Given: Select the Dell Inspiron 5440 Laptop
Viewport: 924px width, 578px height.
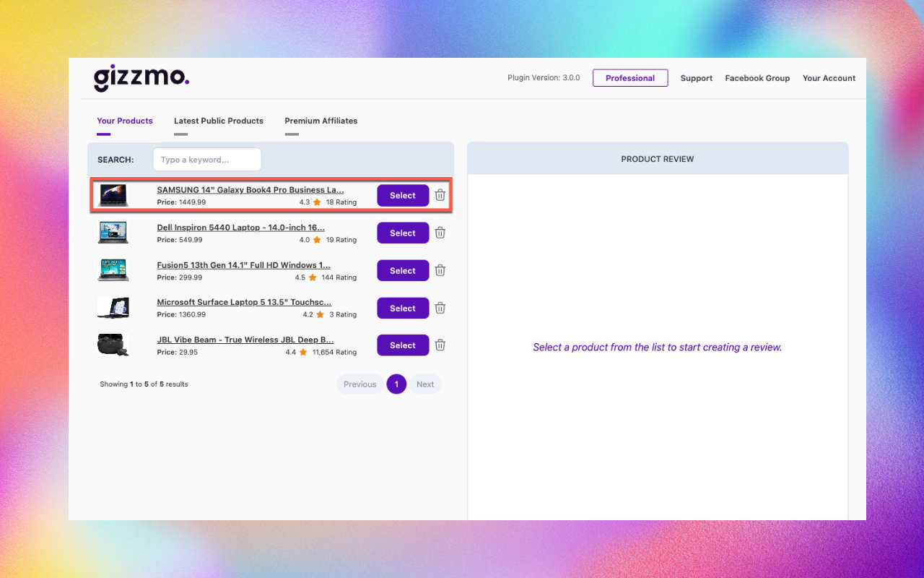Looking at the screenshot, I should (403, 233).
